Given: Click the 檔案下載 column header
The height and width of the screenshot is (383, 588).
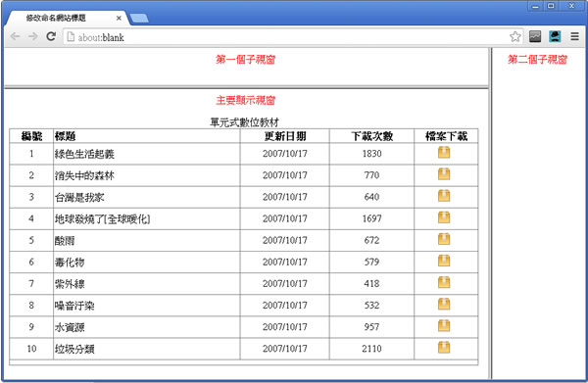Looking at the screenshot, I should pos(446,136).
